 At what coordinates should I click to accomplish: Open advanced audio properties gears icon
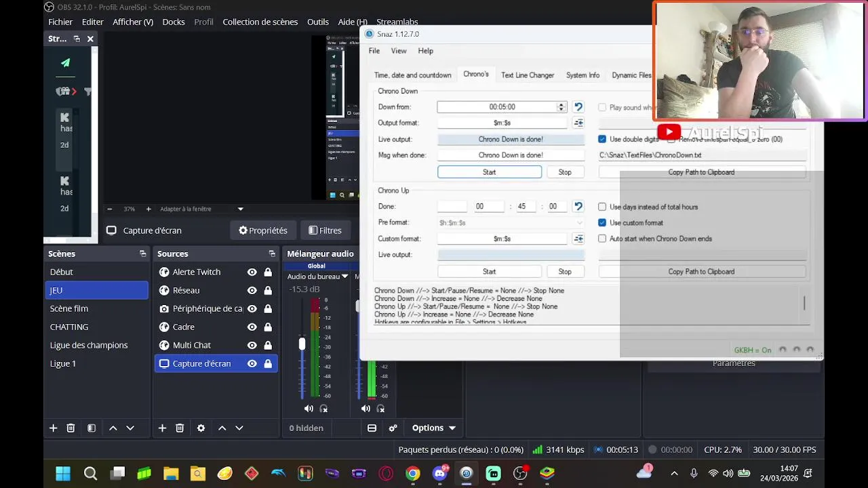pyautogui.click(x=393, y=428)
